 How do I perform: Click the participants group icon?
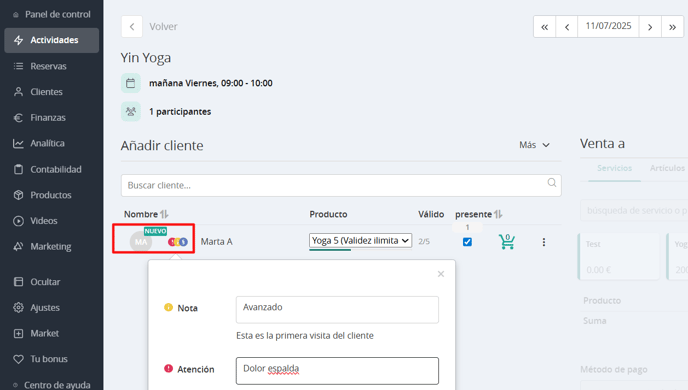pos(131,111)
